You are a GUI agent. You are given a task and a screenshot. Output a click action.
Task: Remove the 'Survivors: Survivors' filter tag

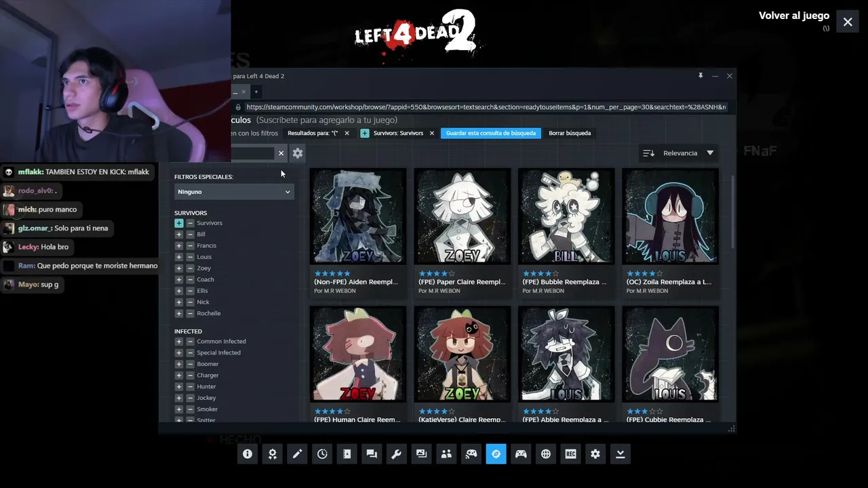[x=431, y=133]
